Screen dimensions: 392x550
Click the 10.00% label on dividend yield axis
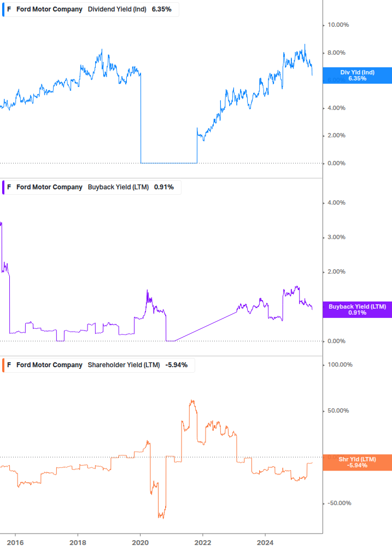coord(338,25)
